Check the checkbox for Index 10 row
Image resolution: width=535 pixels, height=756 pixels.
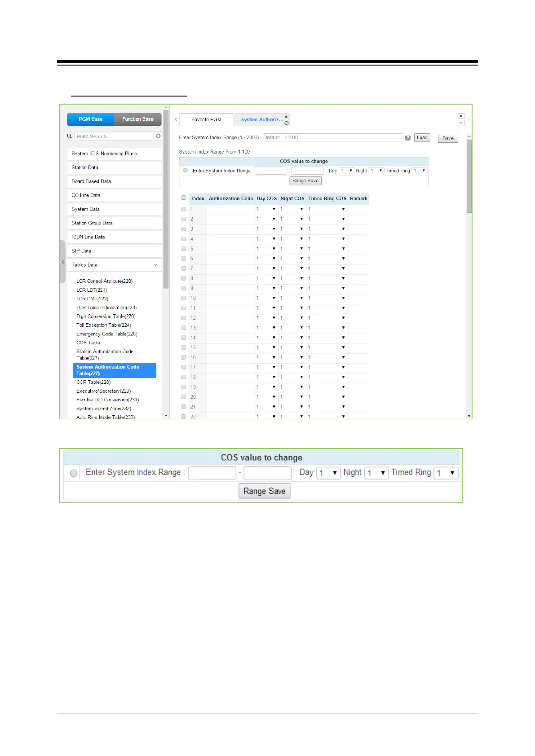pyautogui.click(x=184, y=298)
